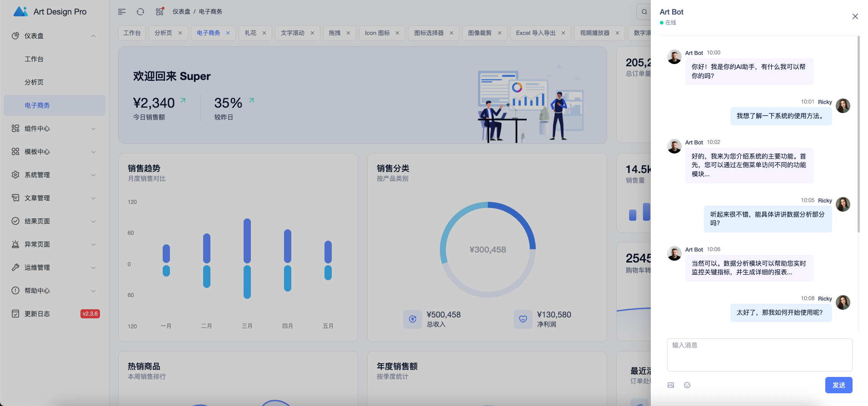Screen dimensions: 868x406
Task: Attach an image using the picture icon
Action: tap(671, 385)
